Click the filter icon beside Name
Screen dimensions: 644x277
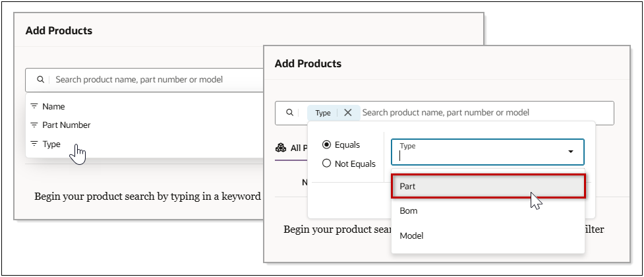[34, 106]
